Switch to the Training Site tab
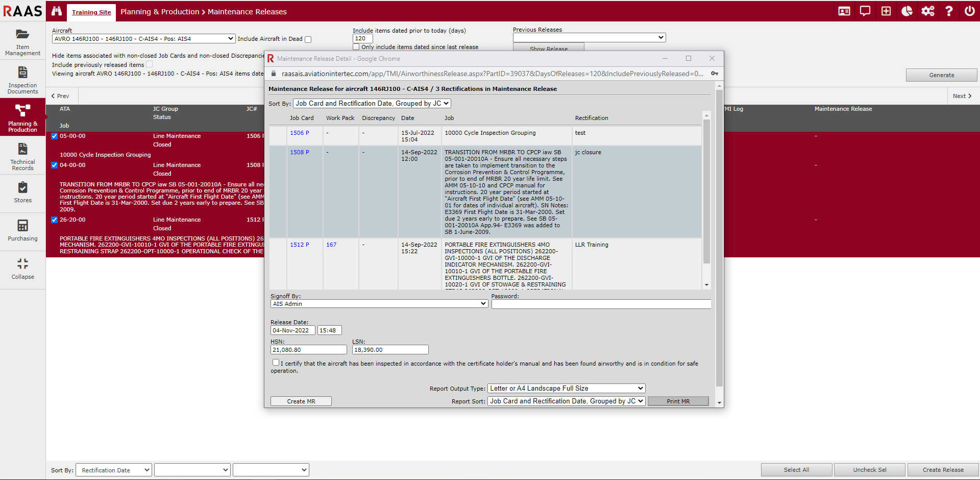 coord(91,12)
